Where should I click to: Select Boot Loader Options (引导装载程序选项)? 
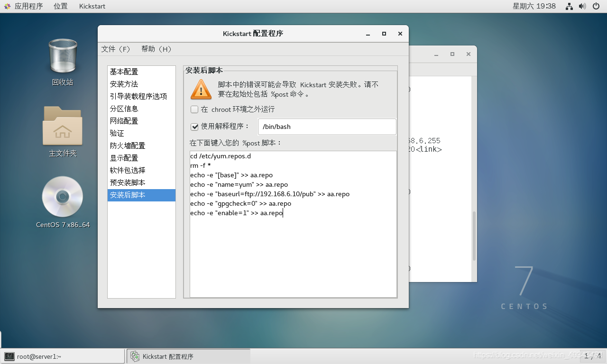pyautogui.click(x=141, y=96)
